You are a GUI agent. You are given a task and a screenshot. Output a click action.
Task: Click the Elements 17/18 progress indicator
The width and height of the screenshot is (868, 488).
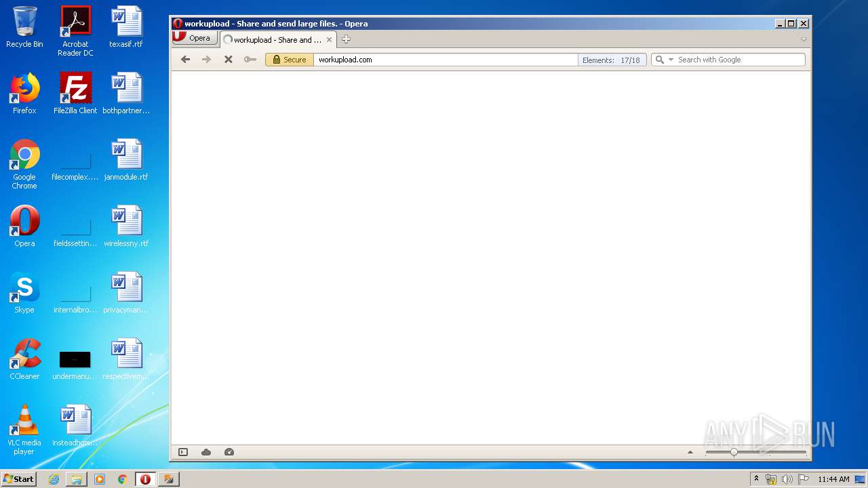tap(611, 60)
